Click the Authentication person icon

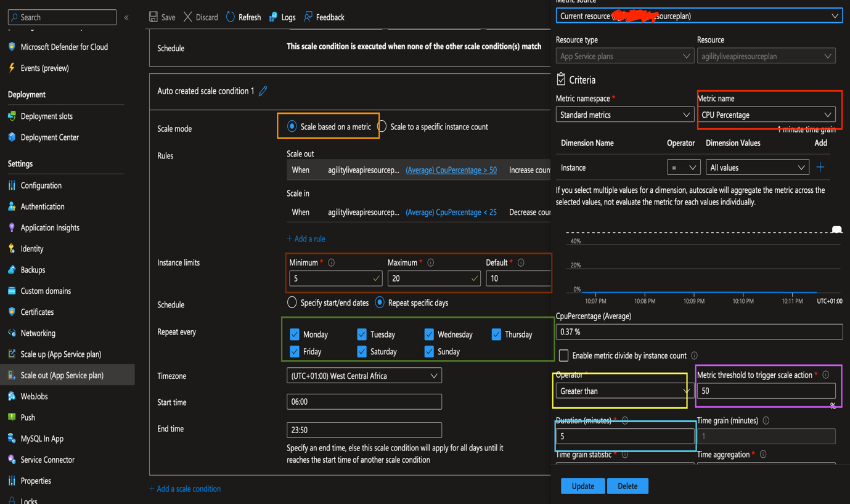coord(12,206)
